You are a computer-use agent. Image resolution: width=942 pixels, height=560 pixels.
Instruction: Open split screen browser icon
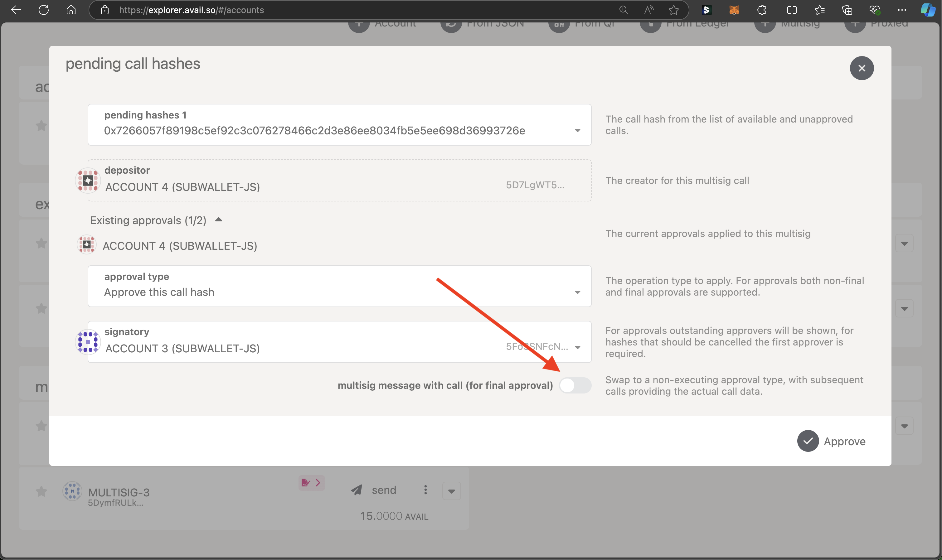[792, 10]
